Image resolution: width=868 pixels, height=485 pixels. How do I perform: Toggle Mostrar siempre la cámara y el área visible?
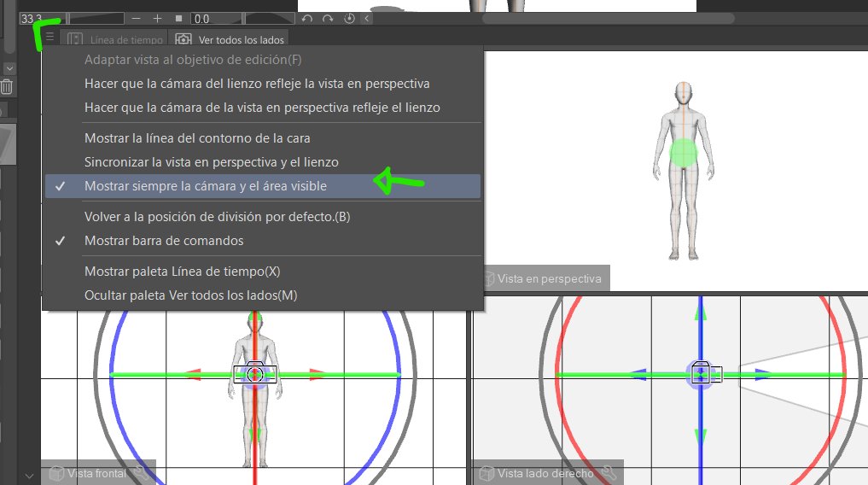(x=263, y=186)
